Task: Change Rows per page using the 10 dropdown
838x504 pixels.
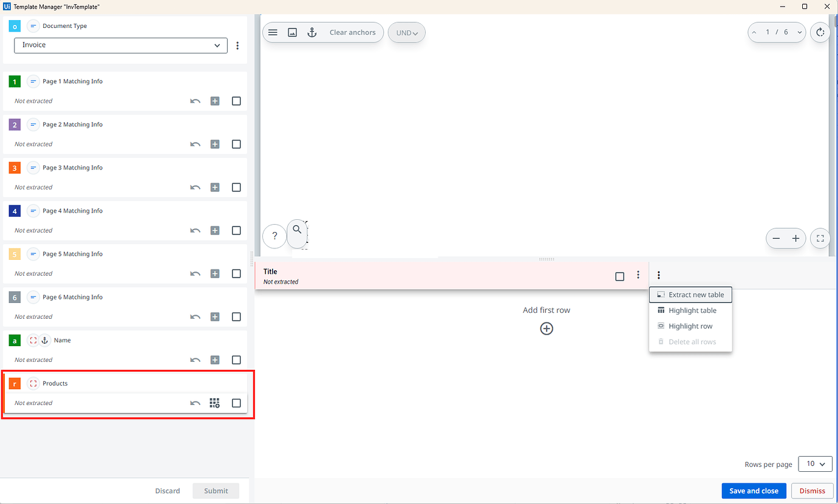Action: click(815, 463)
